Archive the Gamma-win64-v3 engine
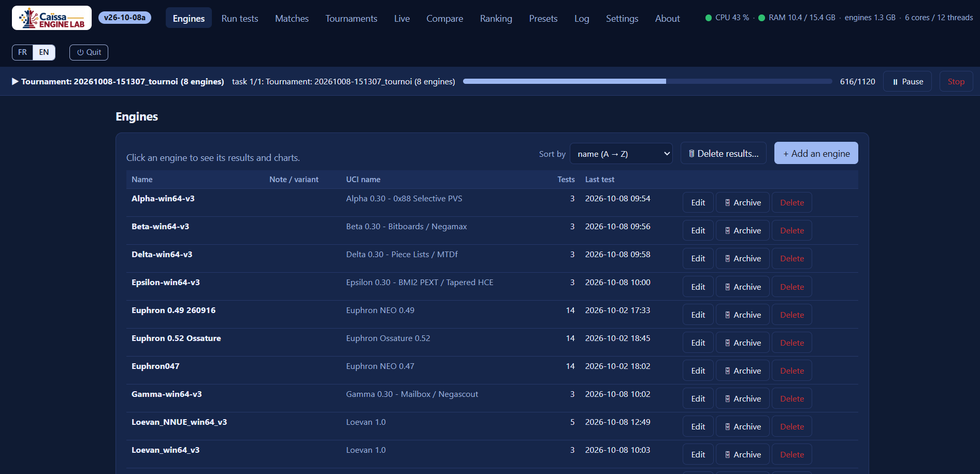The image size is (980, 474). pos(743,398)
